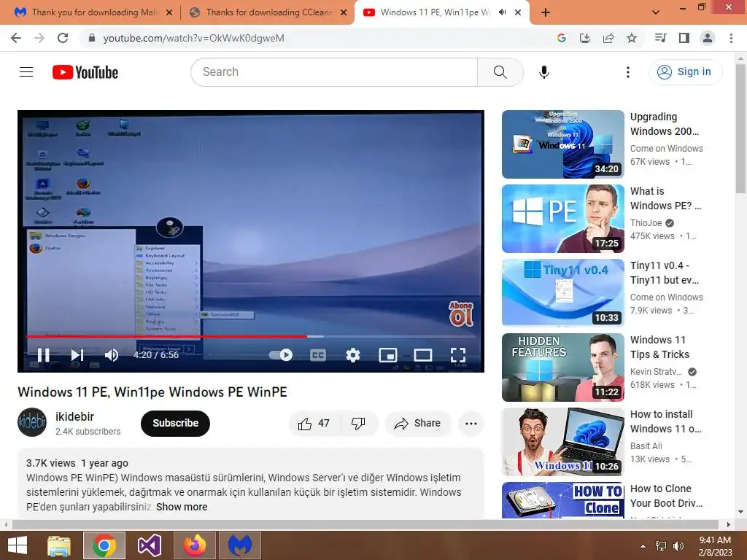Viewport: 747px width, 560px height.
Task: Open more actions ellipsis under video
Action: point(471,423)
